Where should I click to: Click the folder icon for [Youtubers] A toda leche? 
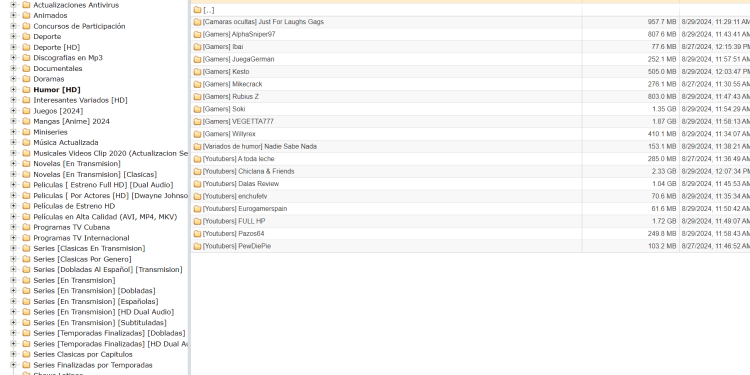[197, 159]
